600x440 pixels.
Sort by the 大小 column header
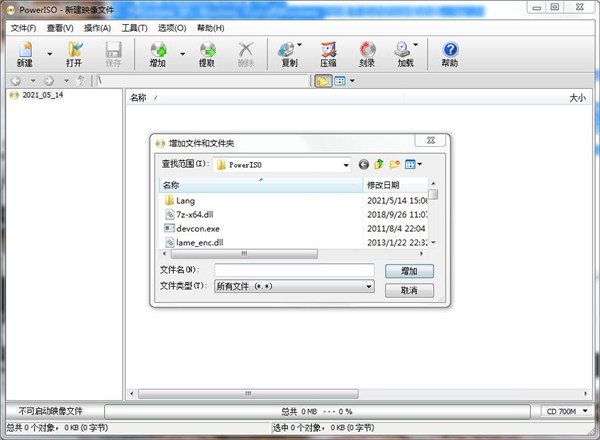tap(497, 98)
